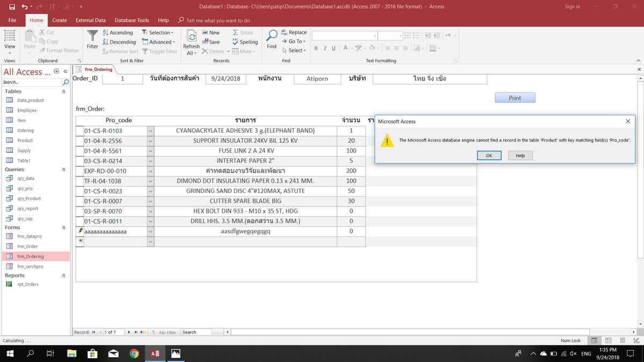
Task: Open the All Access Objects pane menu arrow
Action: point(56,71)
